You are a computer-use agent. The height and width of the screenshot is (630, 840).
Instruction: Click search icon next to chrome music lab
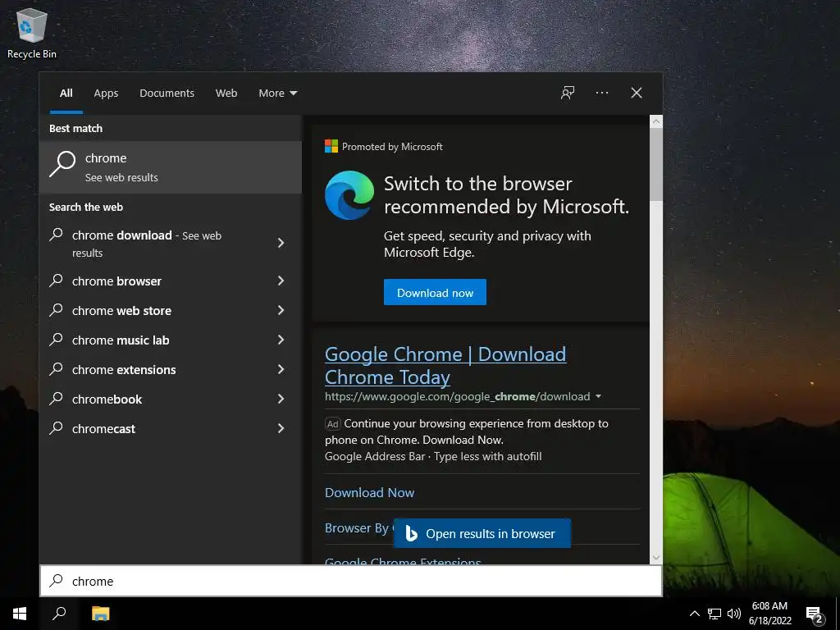[57, 339]
